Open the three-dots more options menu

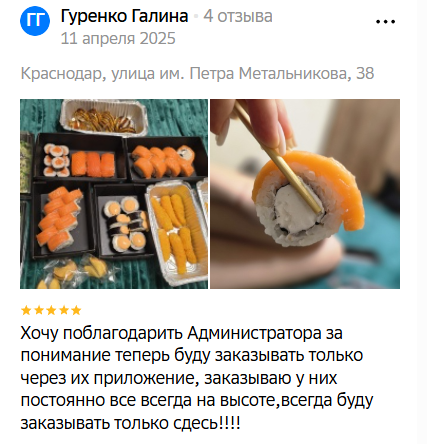(x=385, y=22)
